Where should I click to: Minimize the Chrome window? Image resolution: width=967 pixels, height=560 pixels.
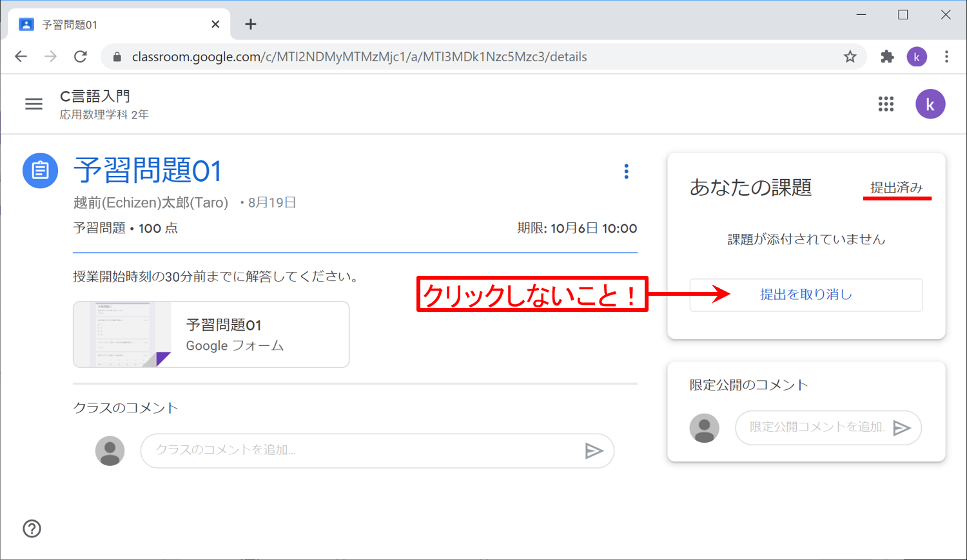(861, 14)
